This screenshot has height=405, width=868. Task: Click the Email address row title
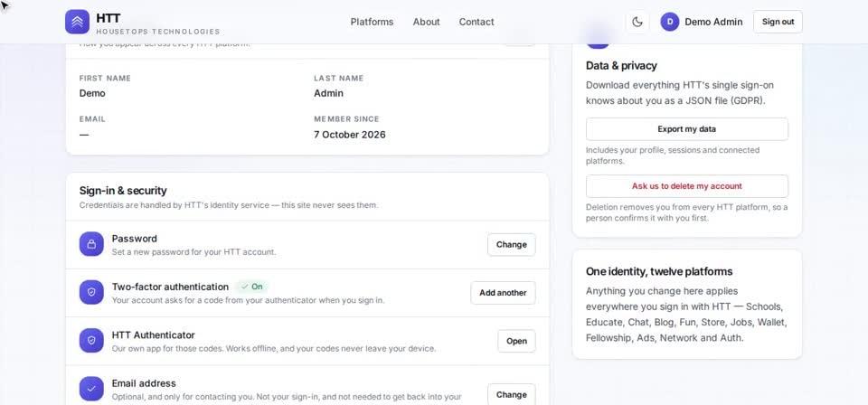click(x=144, y=383)
